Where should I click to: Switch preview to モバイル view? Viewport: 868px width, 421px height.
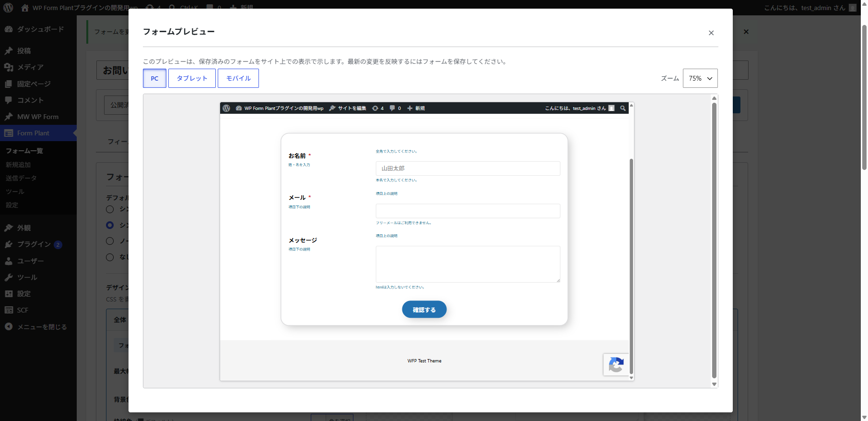(x=238, y=78)
